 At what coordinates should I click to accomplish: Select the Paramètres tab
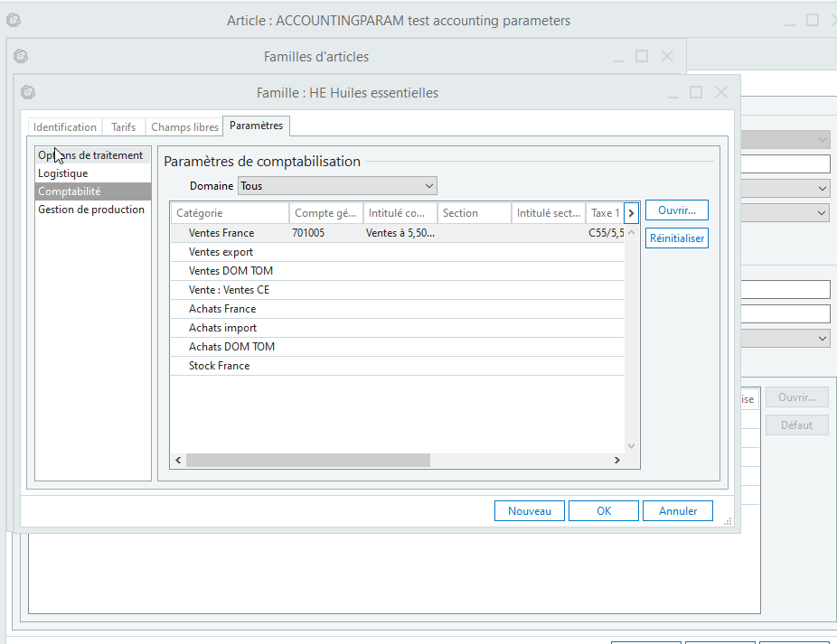[256, 126]
